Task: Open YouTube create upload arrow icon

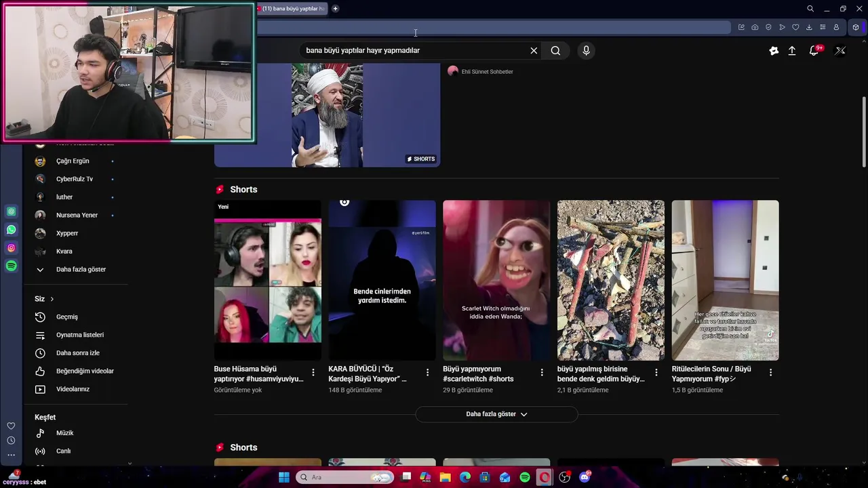Action: (x=792, y=50)
